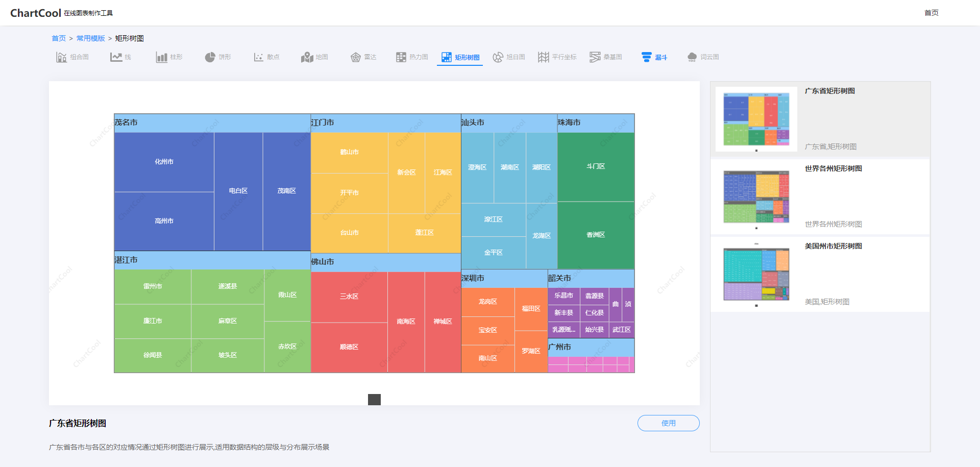
Task: Select the 香洲区 treemap block
Action: [x=596, y=235]
